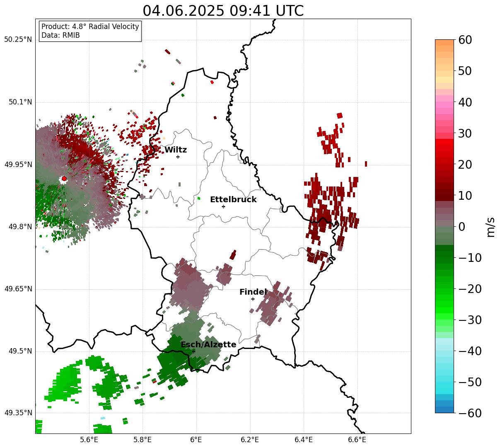Pick the orange top color of the colorbar
The height and width of the screenshot is (448, 500).
444,43
